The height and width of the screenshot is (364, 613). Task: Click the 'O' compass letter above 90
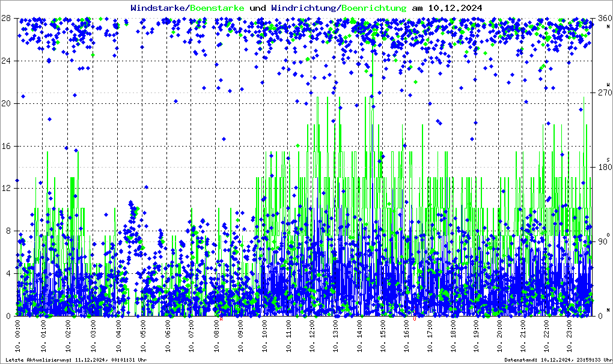tap(608, 235)
